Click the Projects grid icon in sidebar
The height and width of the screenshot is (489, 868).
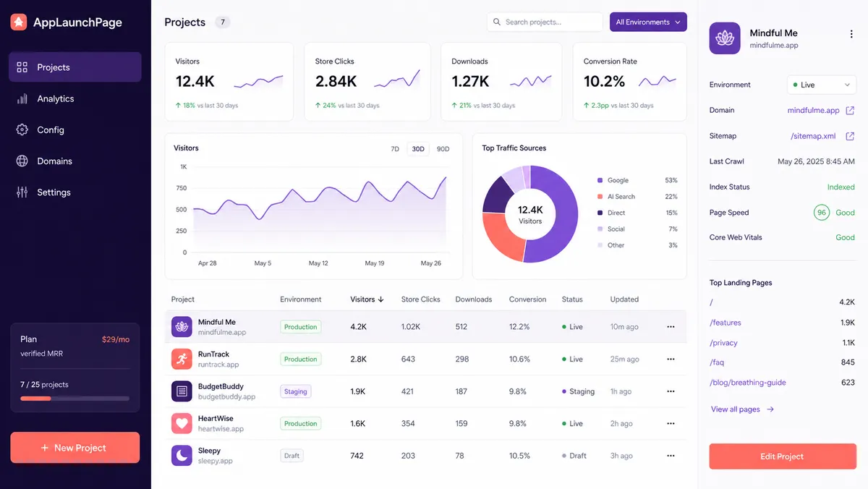tap(22, 67)
